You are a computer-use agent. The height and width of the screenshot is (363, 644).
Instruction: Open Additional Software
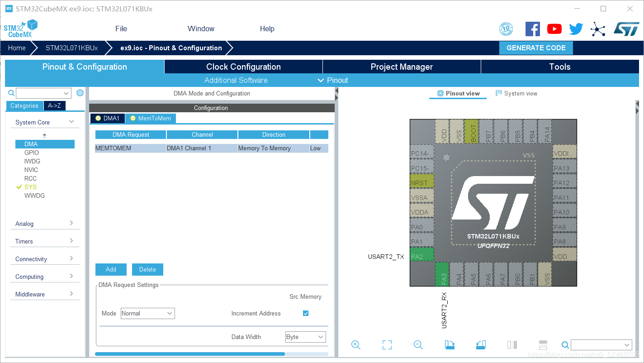(x=236, y=80)
